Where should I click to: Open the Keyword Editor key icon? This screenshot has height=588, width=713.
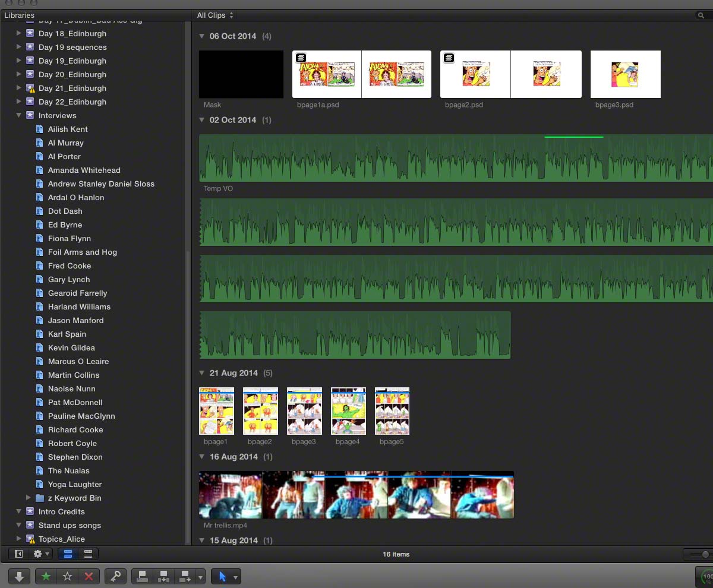click(x=115, y=576)
